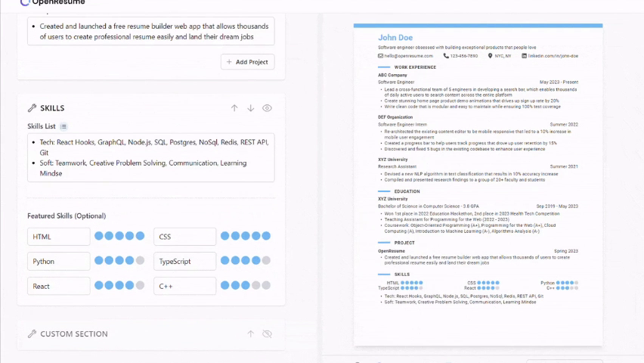
Task: Set TypeScript rating to five circles
Action: (266, 261)
